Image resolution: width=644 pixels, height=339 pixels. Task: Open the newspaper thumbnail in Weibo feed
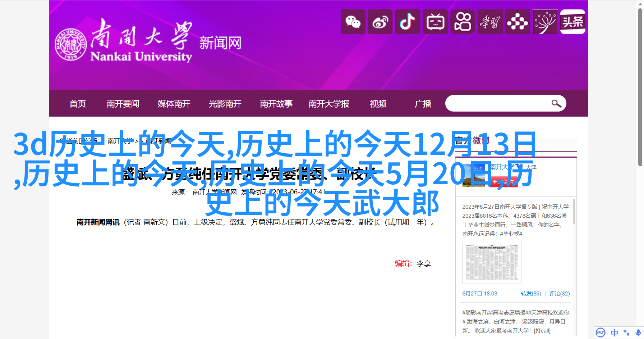[492, 262]
